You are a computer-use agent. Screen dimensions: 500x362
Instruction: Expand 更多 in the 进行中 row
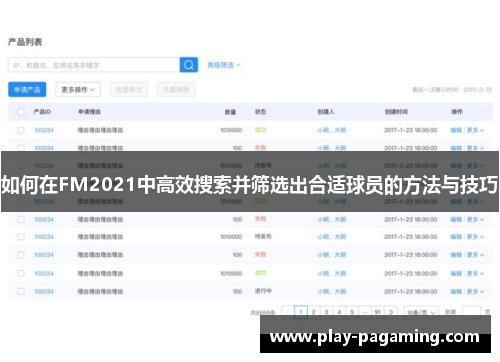click(x=475, y=291)
